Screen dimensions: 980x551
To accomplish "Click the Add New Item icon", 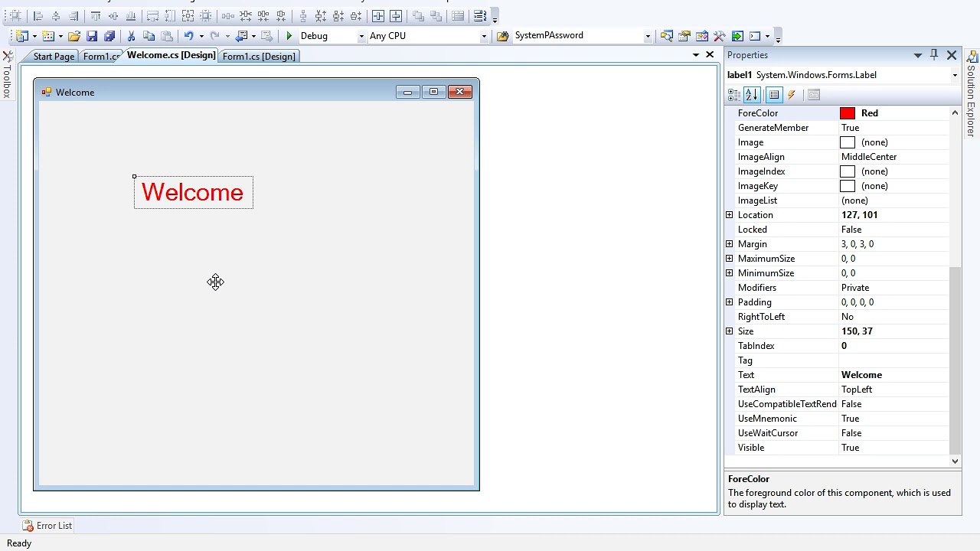I will (48, 36).
